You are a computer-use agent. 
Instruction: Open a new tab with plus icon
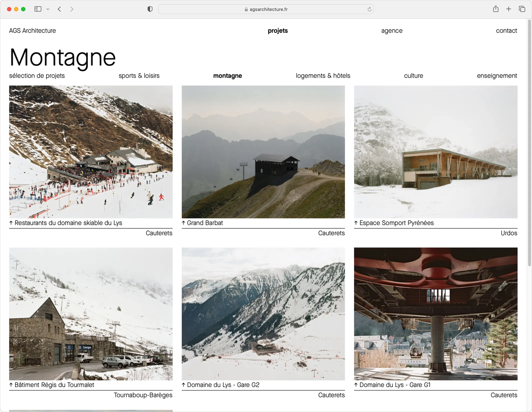click(x=509, y=9)
